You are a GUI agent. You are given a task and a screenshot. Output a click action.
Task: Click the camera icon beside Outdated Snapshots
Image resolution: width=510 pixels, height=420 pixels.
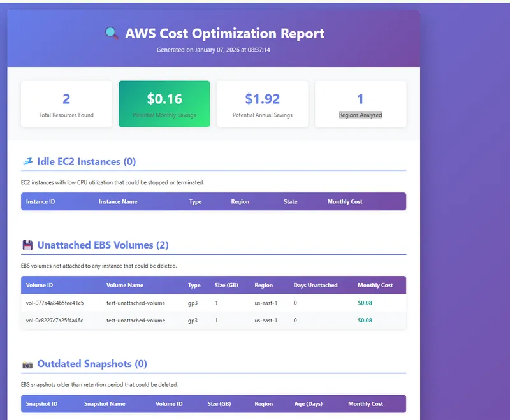[27, 365]
